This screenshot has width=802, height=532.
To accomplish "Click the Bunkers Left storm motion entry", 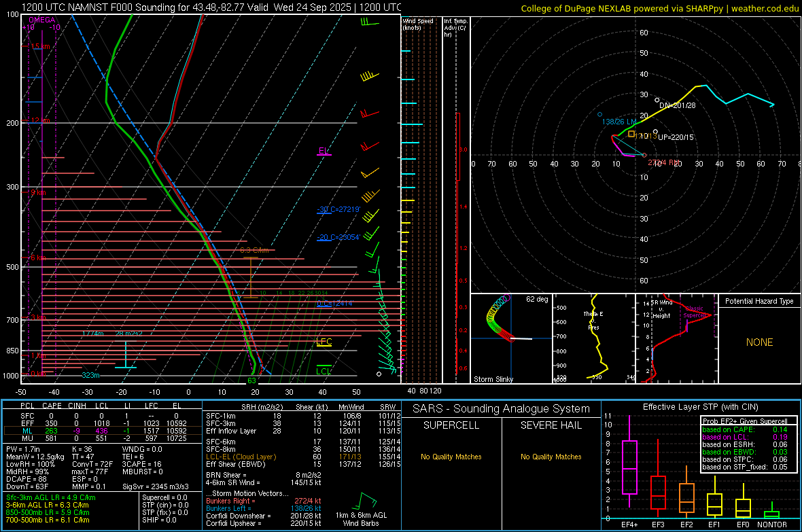I will coord(264,508).
